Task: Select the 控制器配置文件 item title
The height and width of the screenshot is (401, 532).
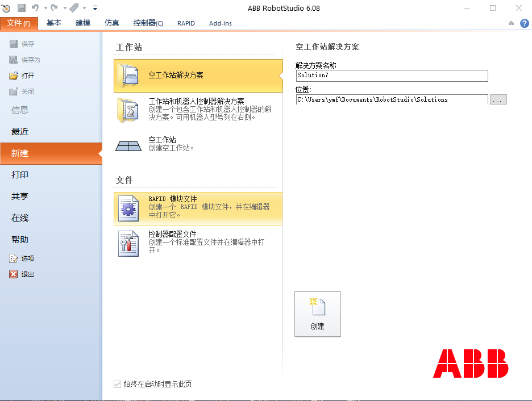Action: 172,234
